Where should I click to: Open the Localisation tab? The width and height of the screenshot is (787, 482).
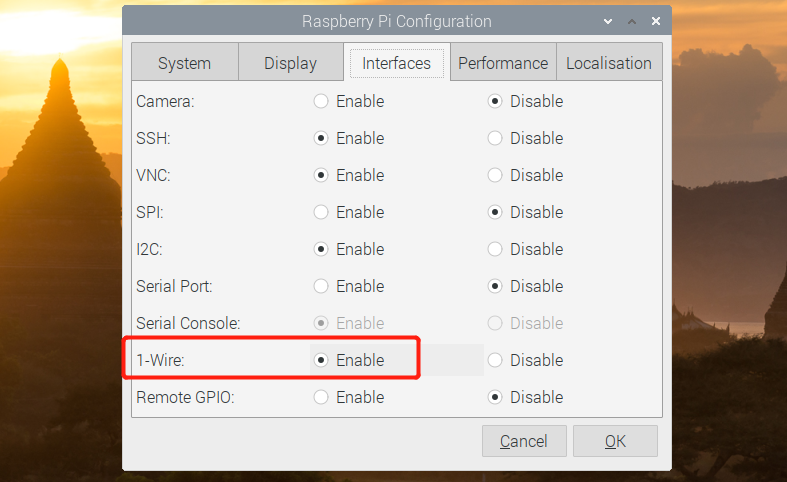(608, 63)
